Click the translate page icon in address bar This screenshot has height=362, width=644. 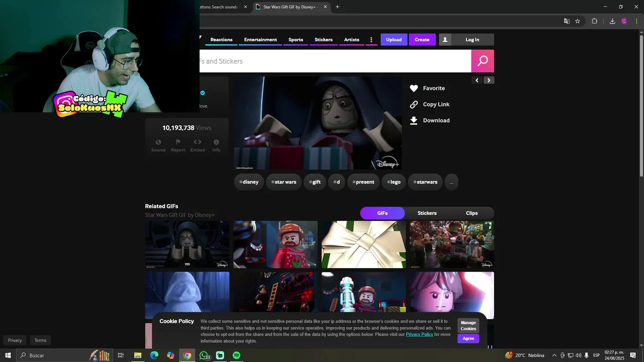pyautogui.click(x=567, y=21)
